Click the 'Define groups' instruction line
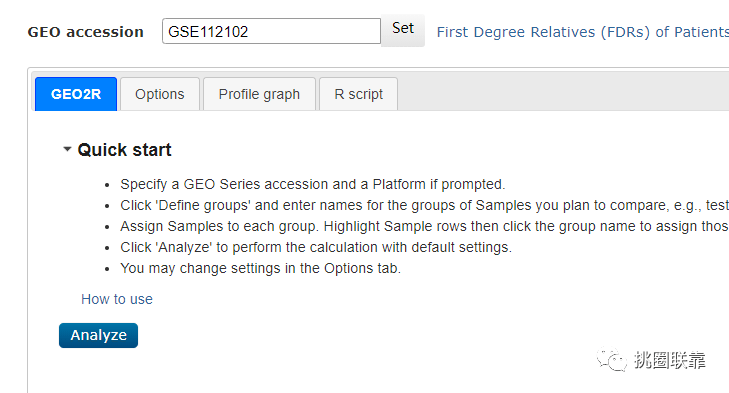Image resolution: width=729 pixels, height=393 pixels. (x=424, y=205)
